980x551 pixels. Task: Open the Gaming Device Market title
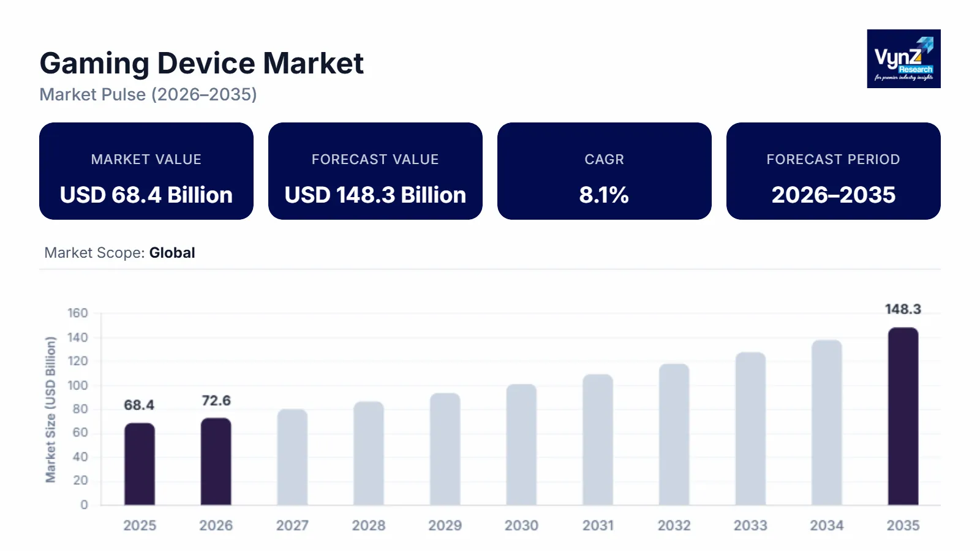202,63
